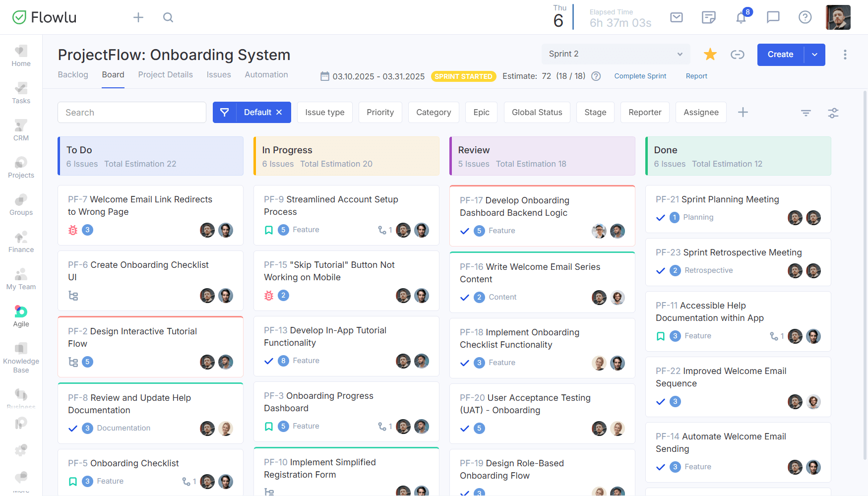The width and height of the screenshot is (868, 496).
Task: Clear the Default filter with its X
Action: (x=279, y=112)
